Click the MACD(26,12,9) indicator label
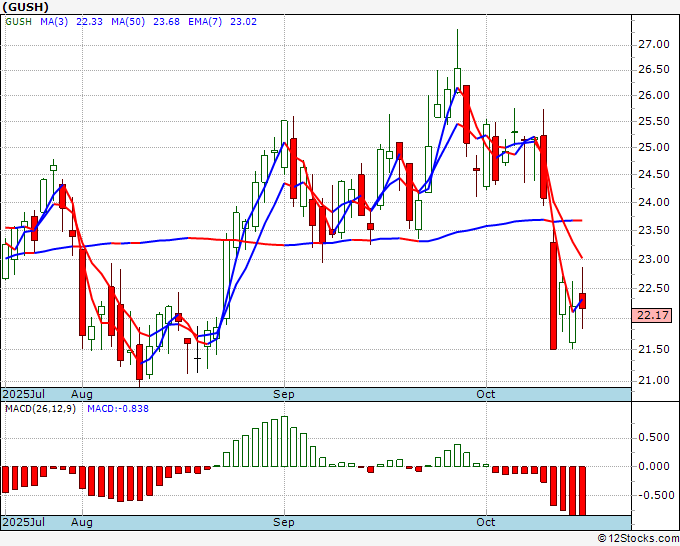The image size is (680, 546). coord(40,409)
